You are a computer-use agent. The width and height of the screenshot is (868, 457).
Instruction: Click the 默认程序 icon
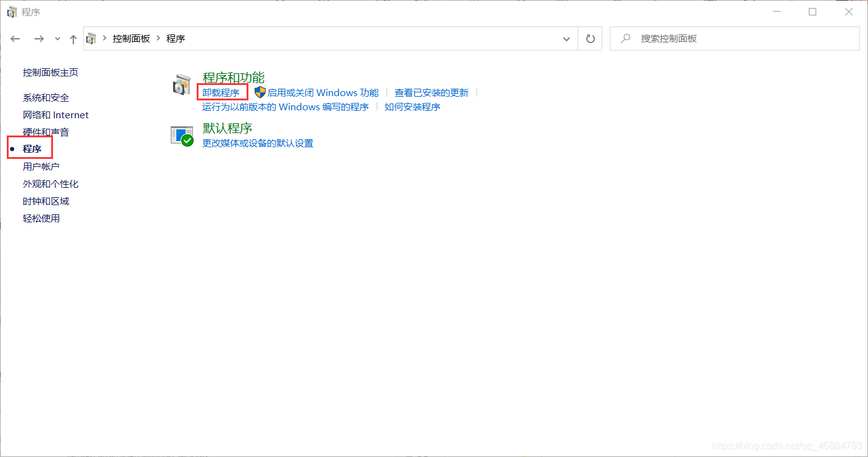click(x=182, y=135)
